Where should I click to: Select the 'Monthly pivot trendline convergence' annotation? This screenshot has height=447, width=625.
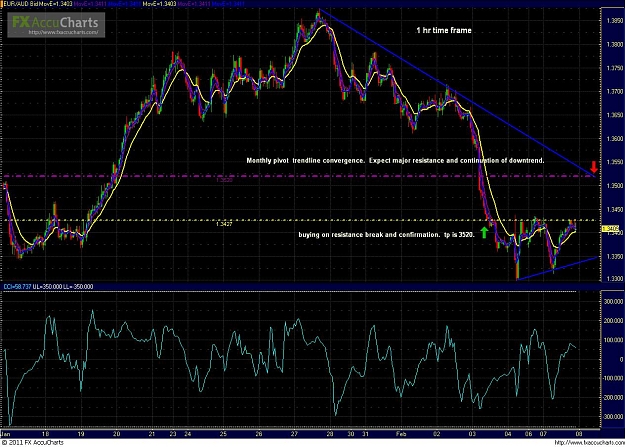[395, 161]
